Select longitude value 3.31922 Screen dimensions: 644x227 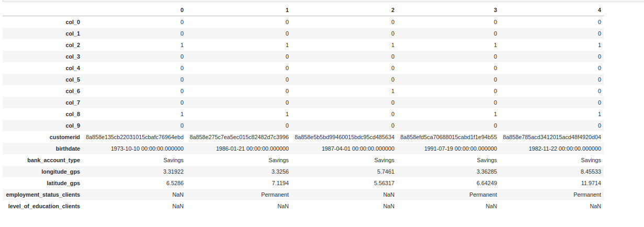173,172
